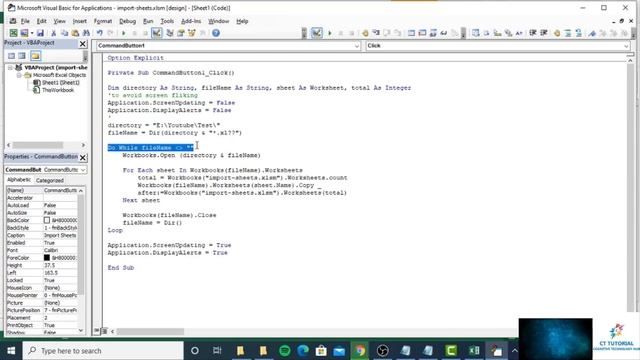This screenshot has width=640, height=360.
Task: Open the Task View taskbar button
Action: [217, 351]
